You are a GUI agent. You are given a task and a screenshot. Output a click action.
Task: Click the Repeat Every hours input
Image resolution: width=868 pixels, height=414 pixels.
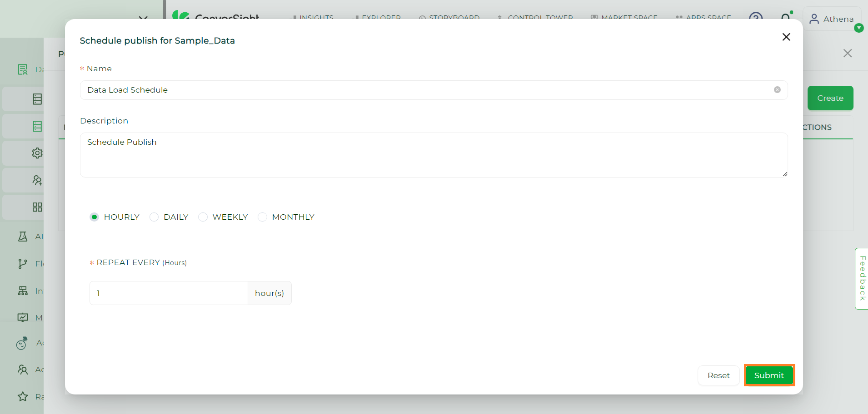point(169,293)
